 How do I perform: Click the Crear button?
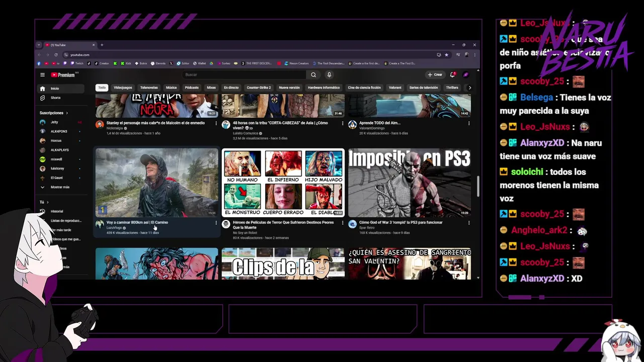pos(435,75)
